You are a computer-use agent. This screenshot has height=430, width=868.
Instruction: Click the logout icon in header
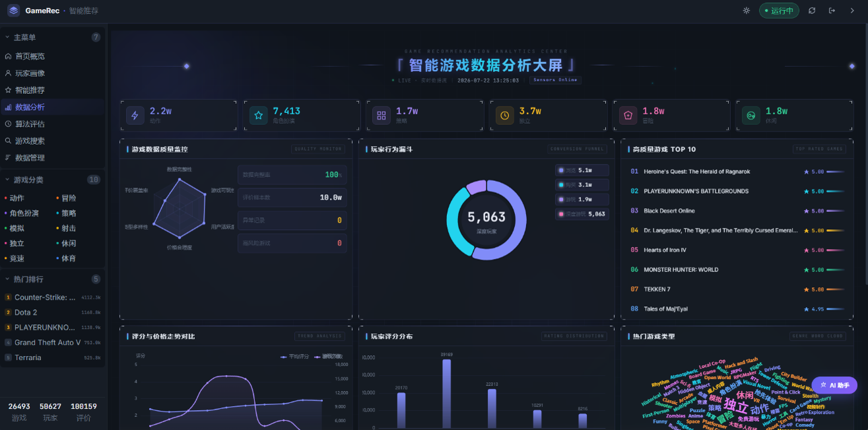coord(832,11)
